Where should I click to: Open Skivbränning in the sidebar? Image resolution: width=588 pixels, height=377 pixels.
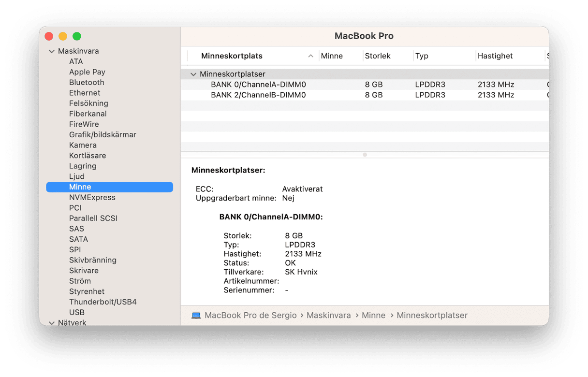pos(93,260)
